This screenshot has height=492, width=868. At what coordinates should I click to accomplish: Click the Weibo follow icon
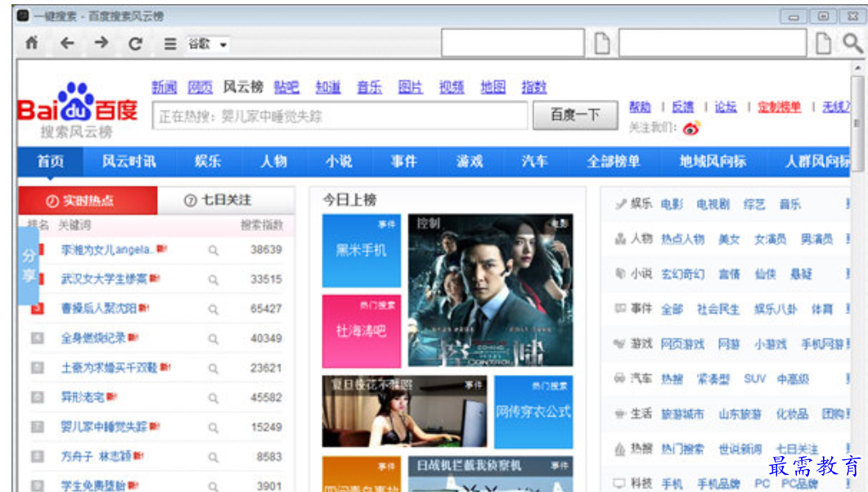click(690, 128)
